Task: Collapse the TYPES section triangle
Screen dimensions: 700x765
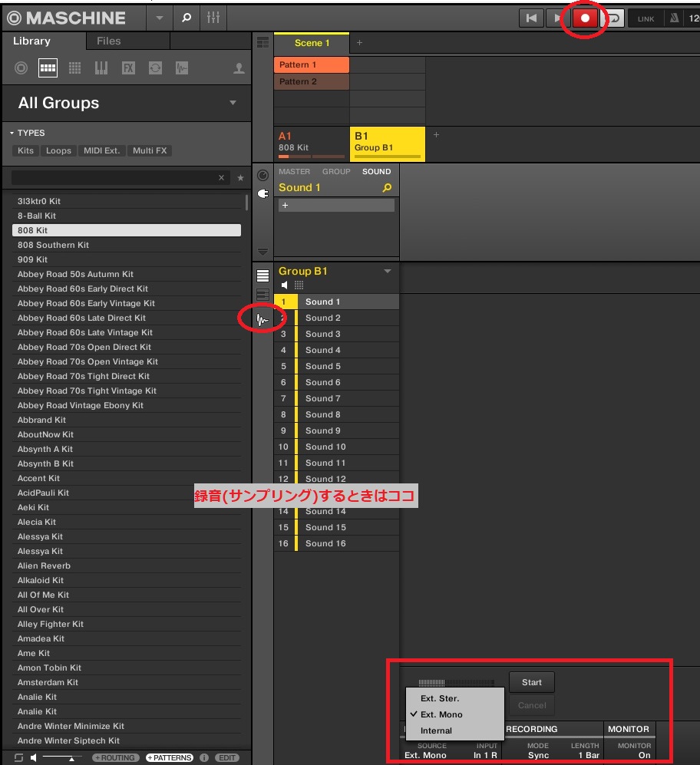Action: coord(12,133)
